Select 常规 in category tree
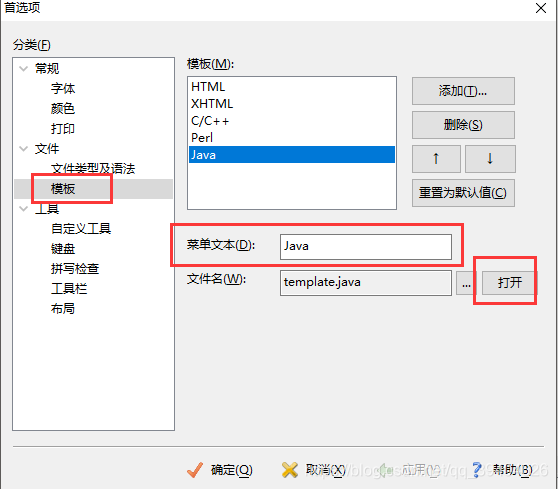 [47, 68]
